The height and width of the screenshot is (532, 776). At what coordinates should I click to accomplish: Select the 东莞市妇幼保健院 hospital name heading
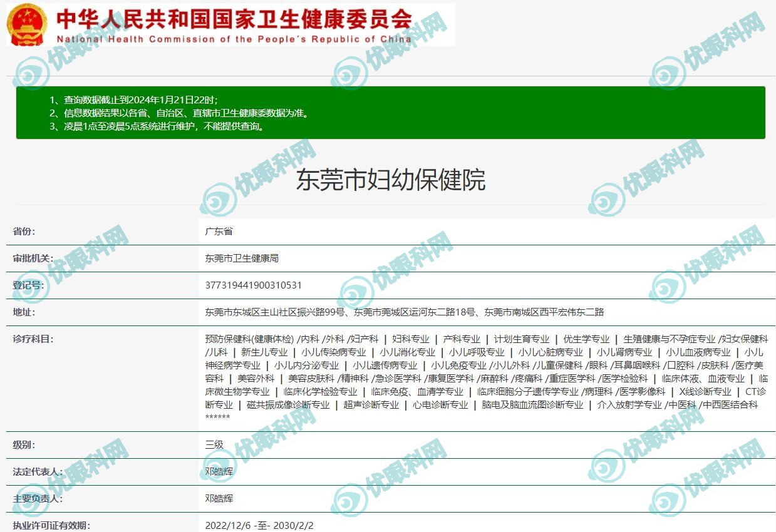tap(390, 180)
